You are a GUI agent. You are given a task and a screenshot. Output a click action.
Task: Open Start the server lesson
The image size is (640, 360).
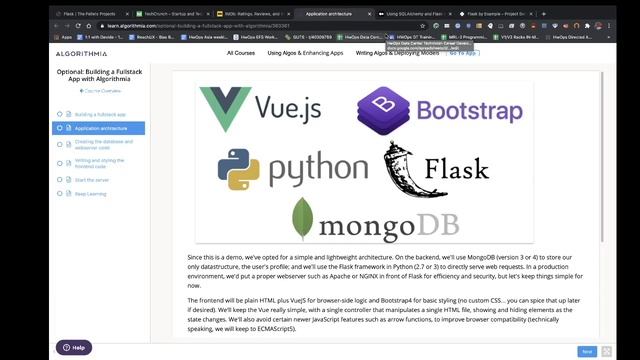click(92, 180)
